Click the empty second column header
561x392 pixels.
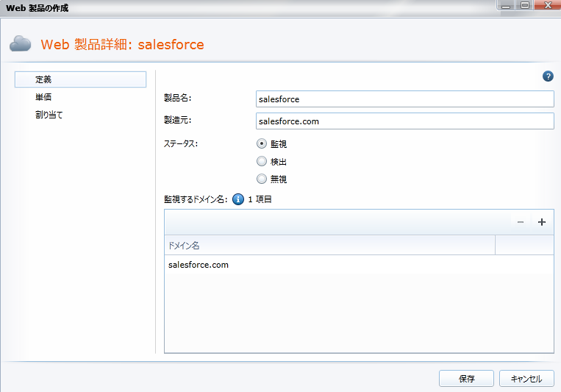point(524,245)
